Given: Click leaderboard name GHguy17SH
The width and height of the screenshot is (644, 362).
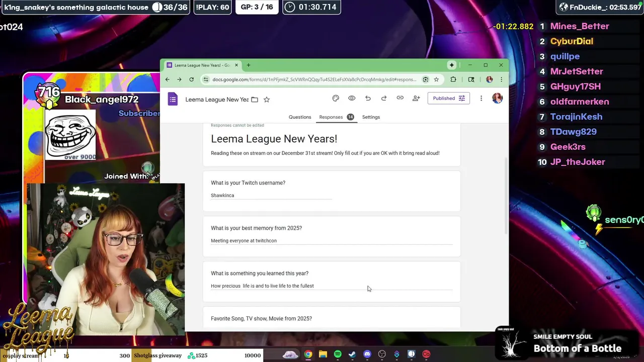Looking at the screenshot, I should coord(576,86).
